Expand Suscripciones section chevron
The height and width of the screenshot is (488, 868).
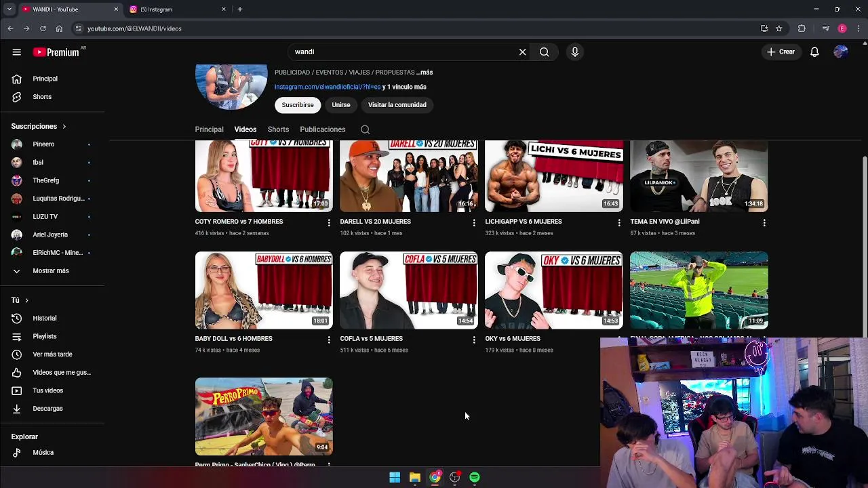pyautogui.click(x=64, y=127)
